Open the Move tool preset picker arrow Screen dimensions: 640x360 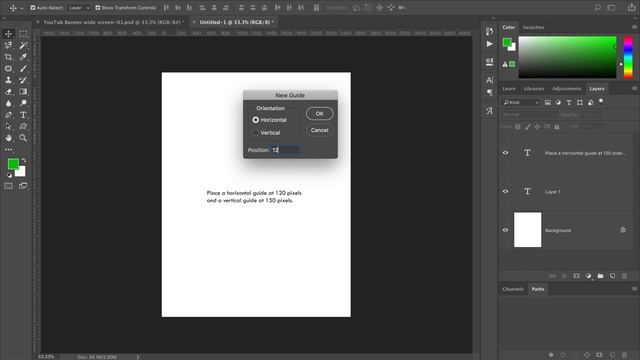[x=22, y=8]
